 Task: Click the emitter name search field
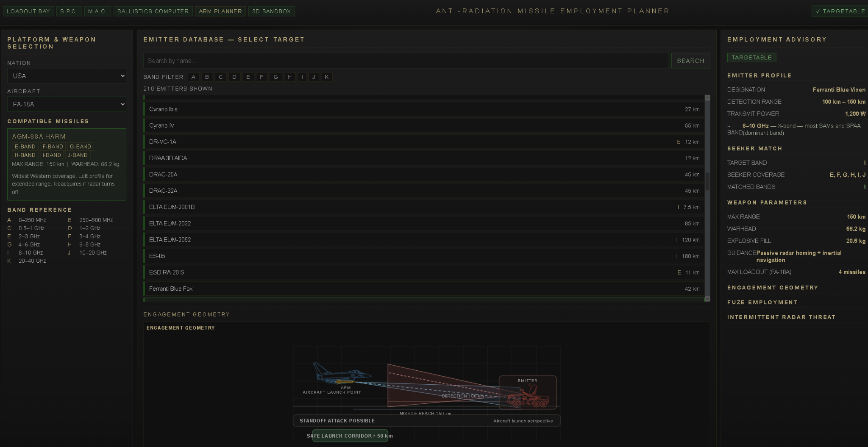406,61
